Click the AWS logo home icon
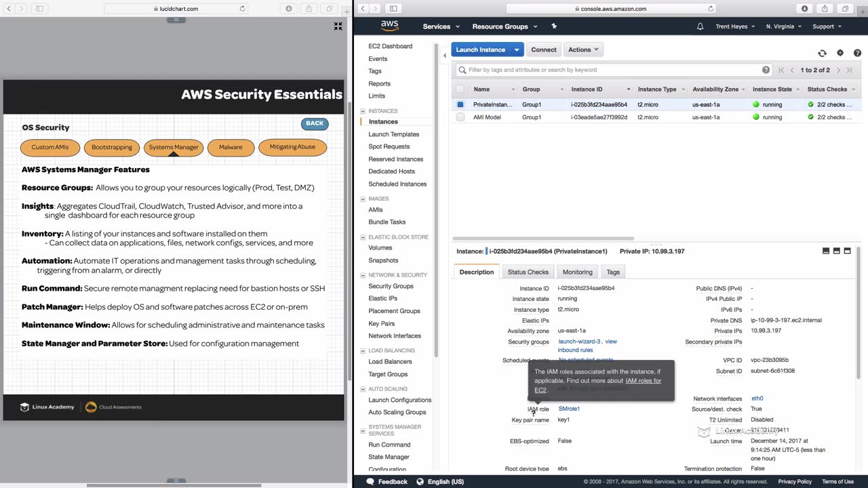 389,26
